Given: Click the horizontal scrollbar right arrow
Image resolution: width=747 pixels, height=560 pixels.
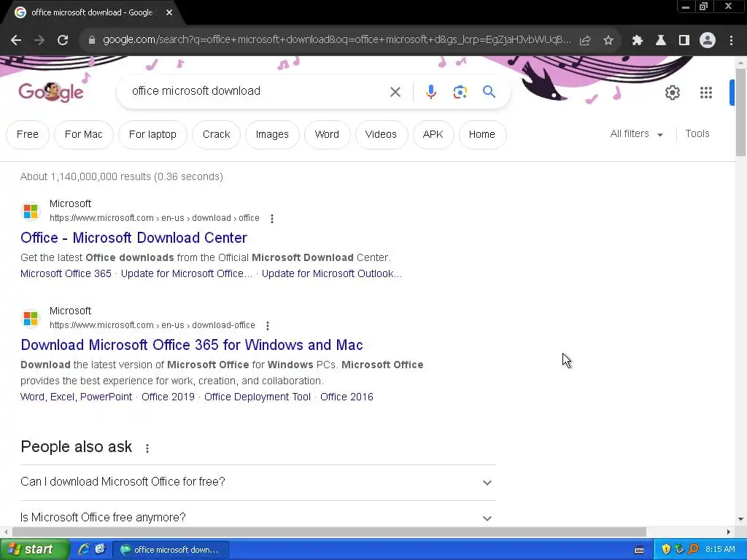Looking at the screenshot, I should pos(729,532).
